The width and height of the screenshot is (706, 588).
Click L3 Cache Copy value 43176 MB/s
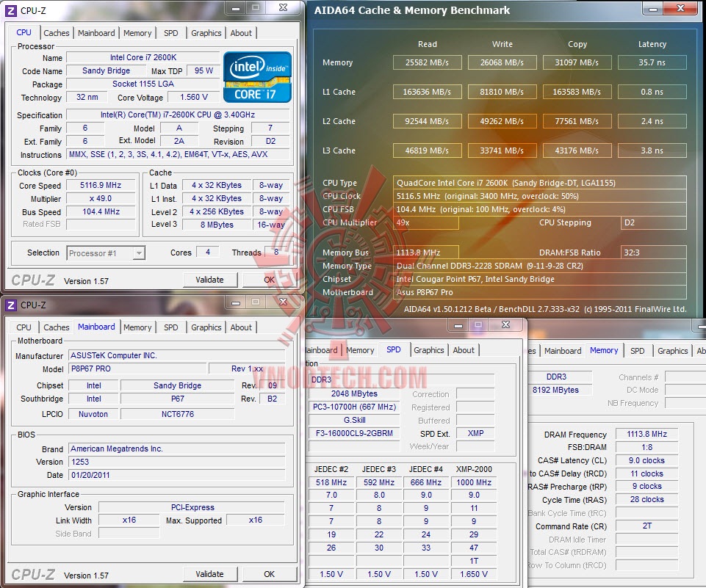pyautogui.click(x=577, y=150)
